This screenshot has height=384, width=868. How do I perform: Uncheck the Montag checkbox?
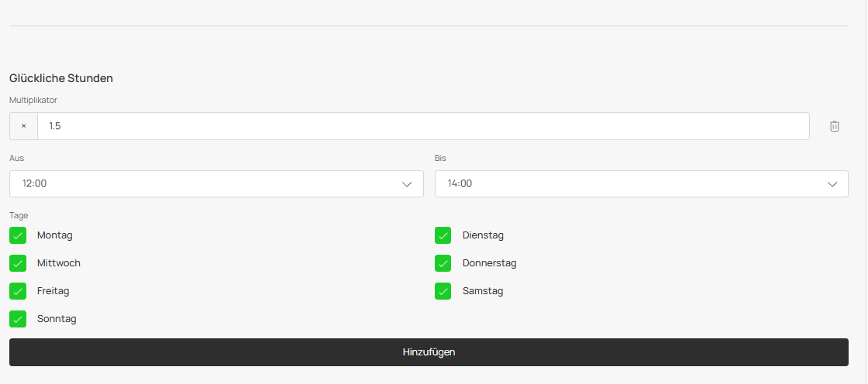[x=18, y=235]
